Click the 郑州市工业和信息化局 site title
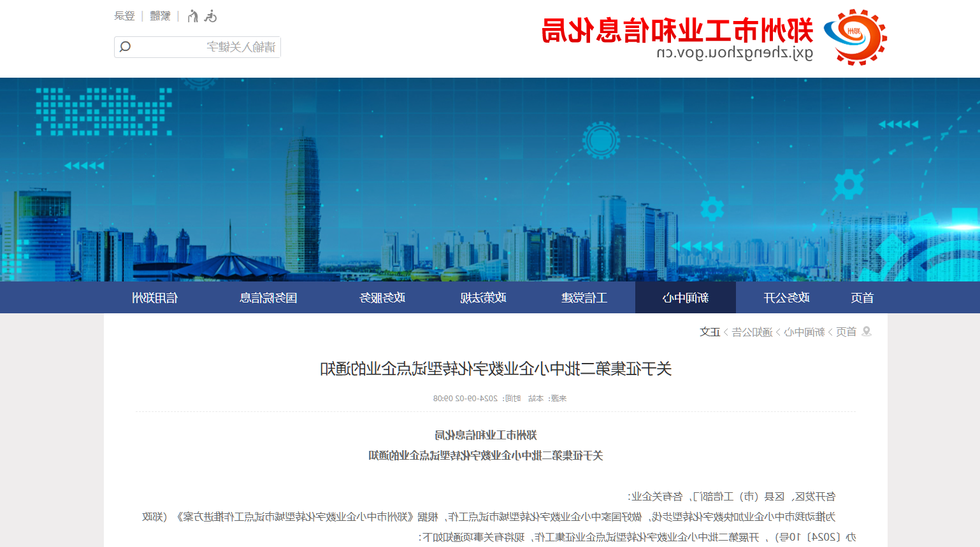Screen dimensions: 980x547 tap(677, 31)
